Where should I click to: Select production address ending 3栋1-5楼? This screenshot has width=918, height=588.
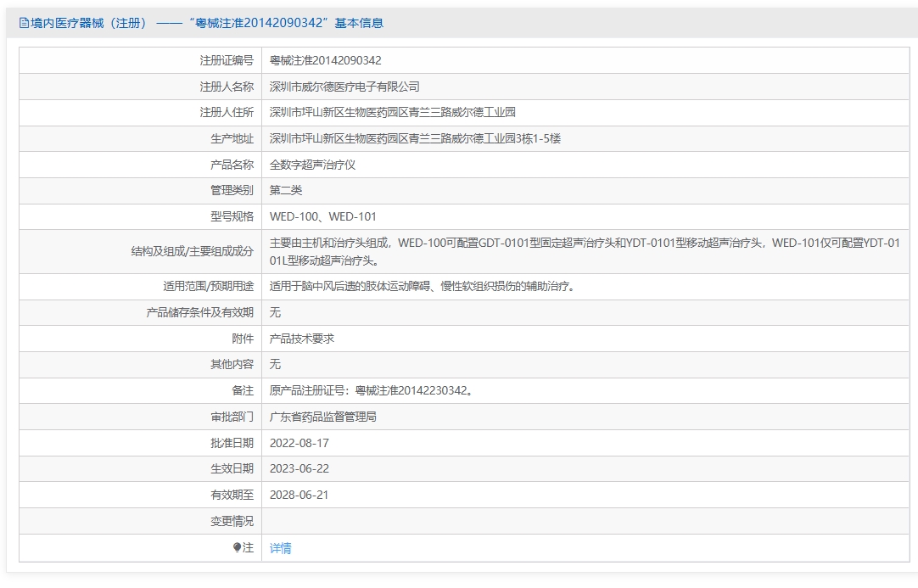(x=415, y=139)
